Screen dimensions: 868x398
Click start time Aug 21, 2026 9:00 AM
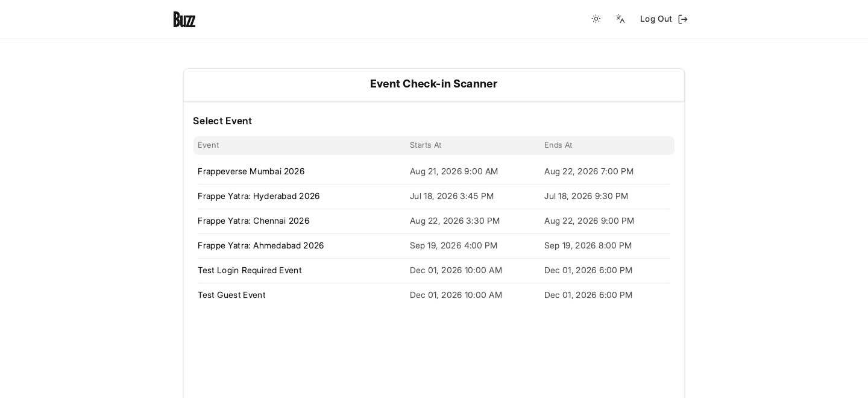[454, 172]
